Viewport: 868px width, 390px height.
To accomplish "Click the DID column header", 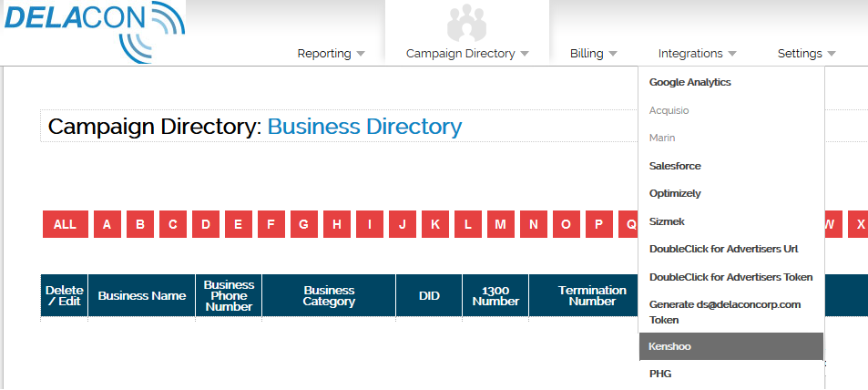I will pos(429,296).
